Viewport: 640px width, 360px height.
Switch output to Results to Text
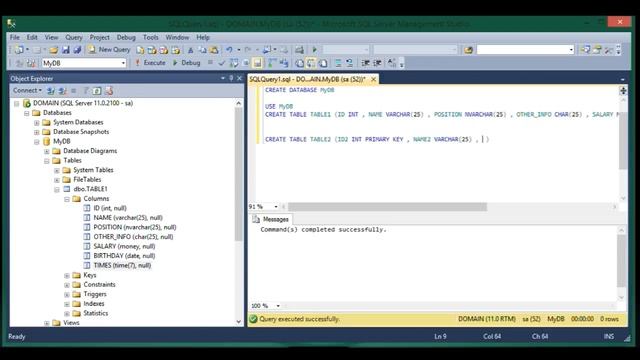300,63
